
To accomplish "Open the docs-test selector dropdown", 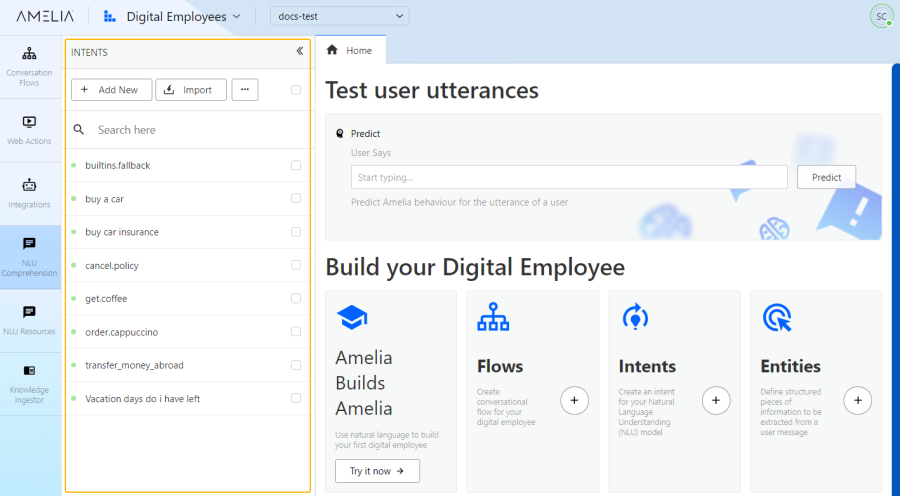I will 340,16.
